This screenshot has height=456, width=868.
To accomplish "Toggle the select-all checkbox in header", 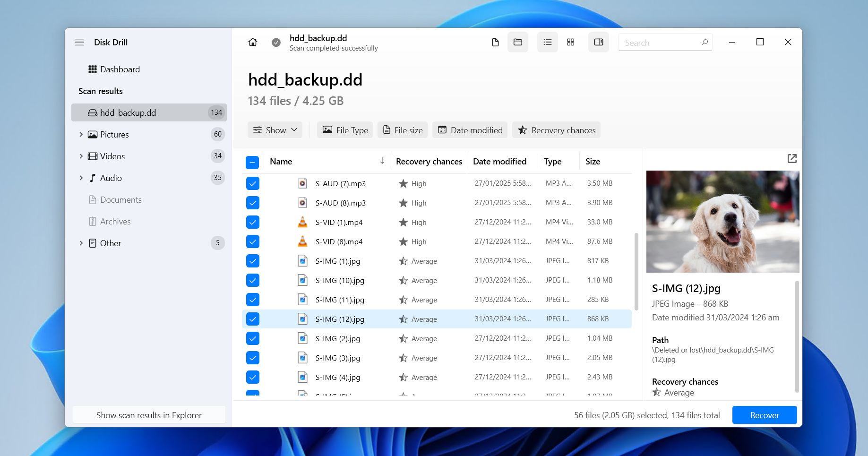I will (252, 163).
